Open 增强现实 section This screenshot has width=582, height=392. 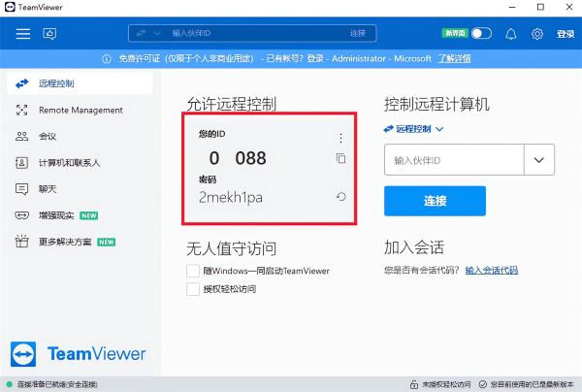80,215
